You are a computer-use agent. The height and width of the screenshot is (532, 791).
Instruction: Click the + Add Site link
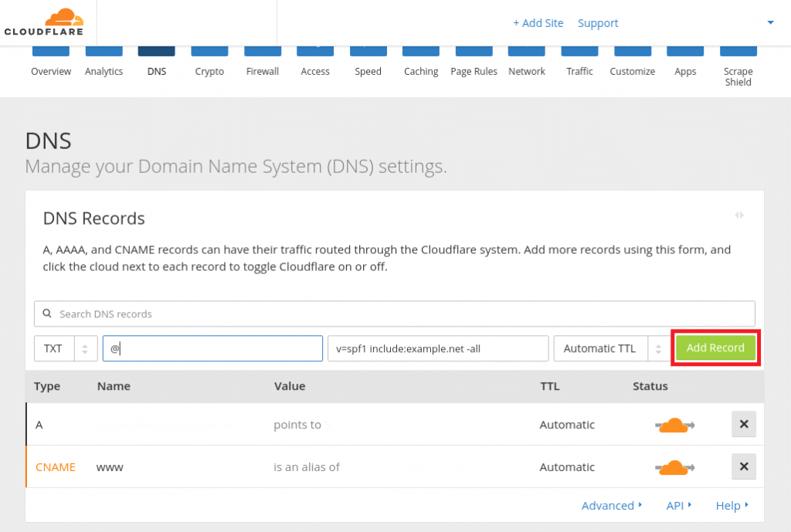538,23
